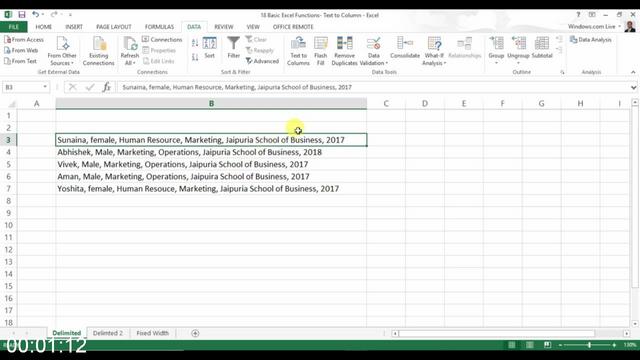Switch to Fixed Width sheet tab
The height and width of the screenshot is (360, 640).
pyautogui.click(x=152, y=333)
